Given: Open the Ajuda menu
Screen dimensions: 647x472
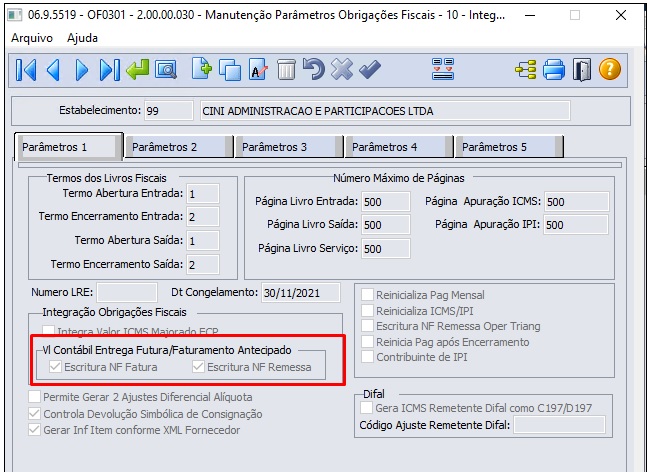Looking at the screenshot, I should 83,38.
